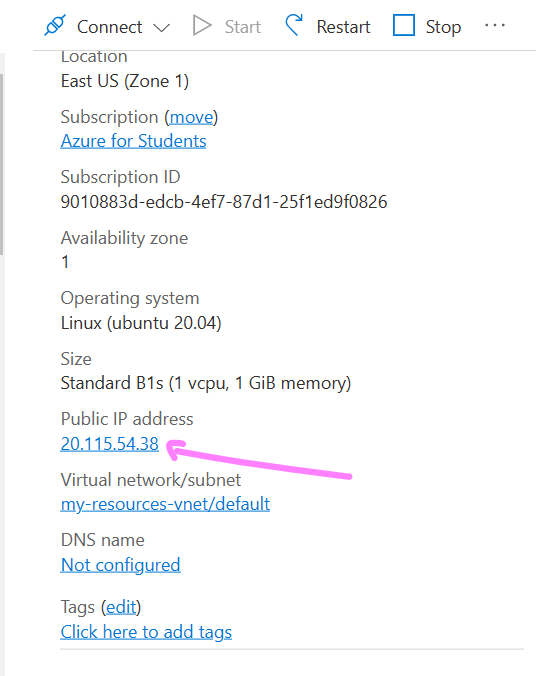This screenshot has height=676, width=536.
Task: Select the Stop toolbar label
Action: 444,27
